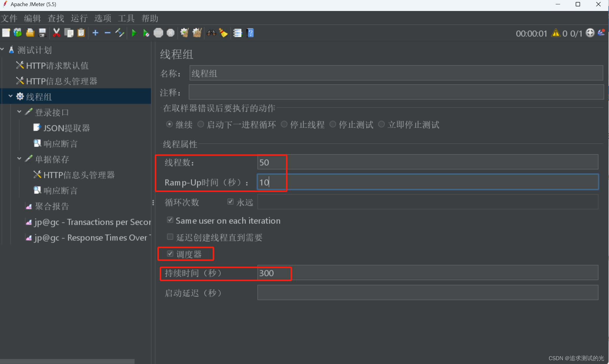Image resolution: width=609 pixels, height=364 pixels.
Task: Open the 文件 menu
Action: pyautogui.click(x=9, y=19)
